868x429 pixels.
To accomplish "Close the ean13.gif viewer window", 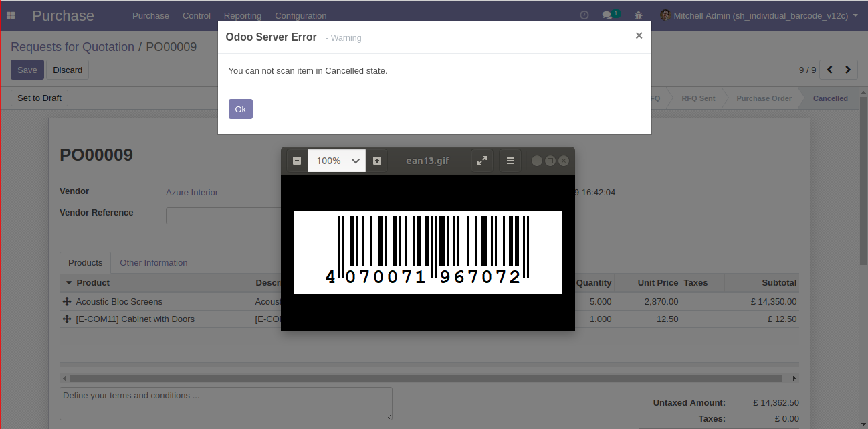I will tap(564, 161).
